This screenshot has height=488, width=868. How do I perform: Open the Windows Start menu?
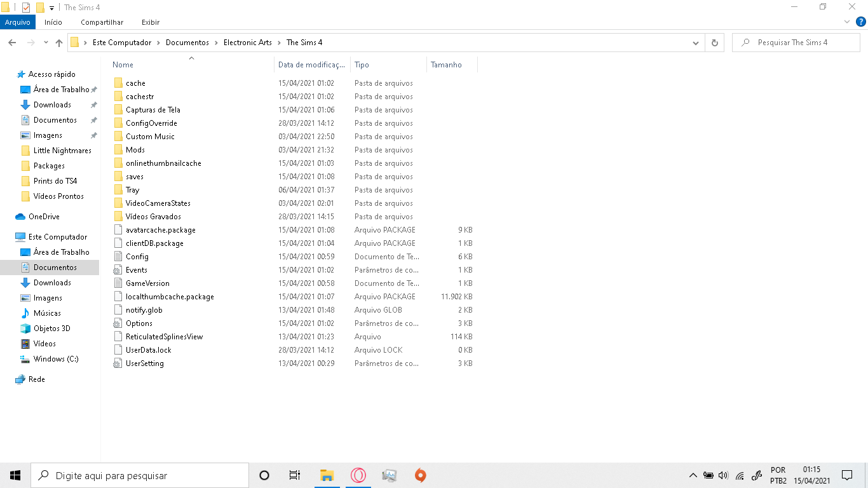click(15, 475)
